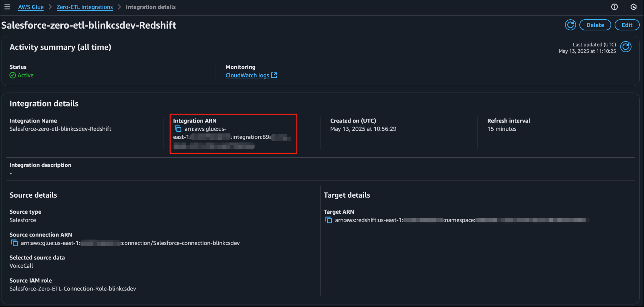Edit the integration

(627, 25)
